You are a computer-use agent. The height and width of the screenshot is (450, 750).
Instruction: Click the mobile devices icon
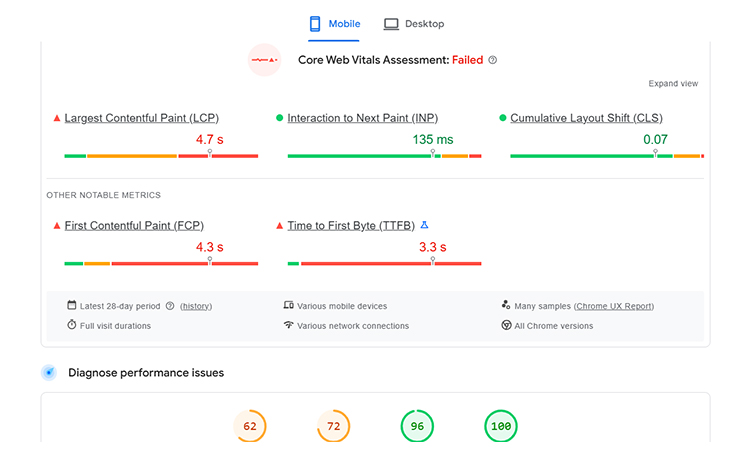point(288,306)
